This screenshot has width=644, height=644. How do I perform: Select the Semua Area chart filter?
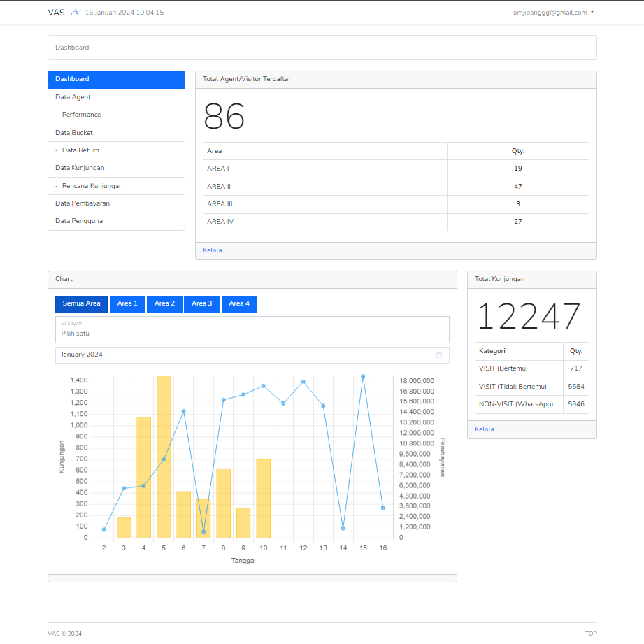tap(82, 304)
